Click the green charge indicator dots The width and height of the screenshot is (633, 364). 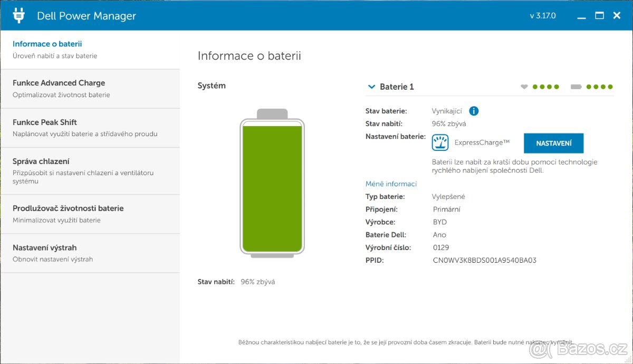(x=599, y=87)
